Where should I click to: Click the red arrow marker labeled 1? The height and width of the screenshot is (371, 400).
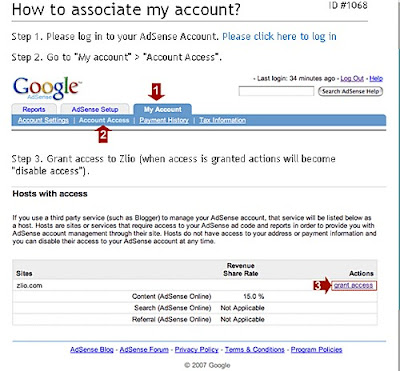[x=156, y=92]
